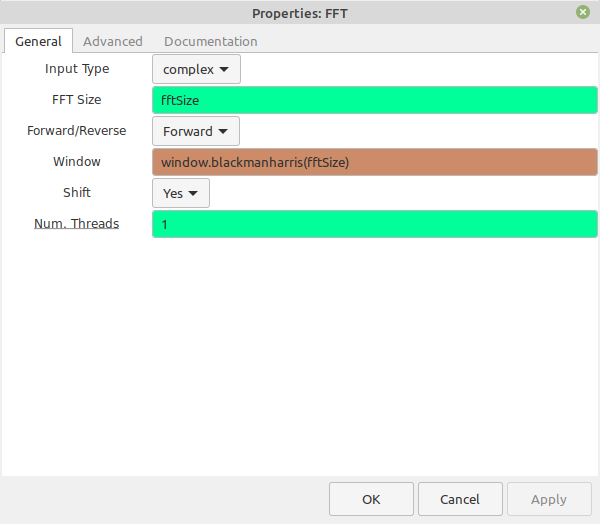Image resolution: width=600 pixels, height=524 pixels.
Task: Click the Window label
Action: click(77, 162)
